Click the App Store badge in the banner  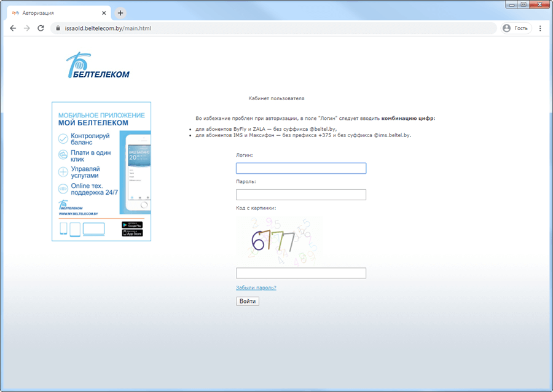[131, 233]
